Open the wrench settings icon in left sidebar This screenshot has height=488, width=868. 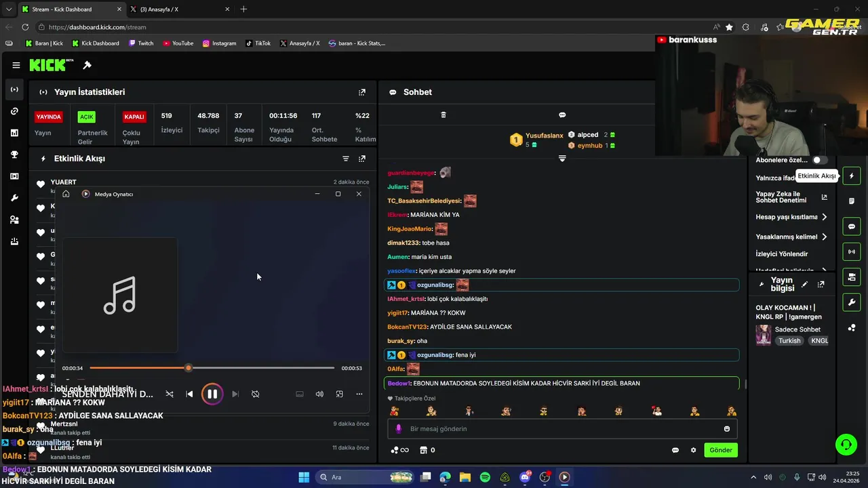[14, 198]
